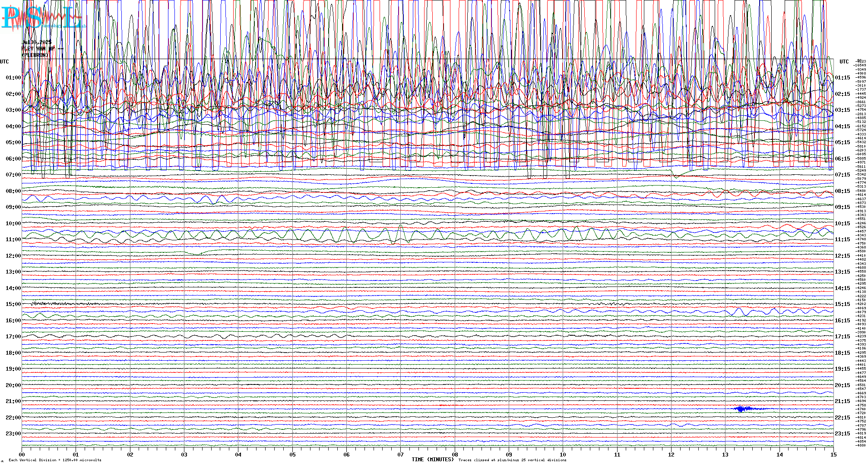The image size is (868, 466).
Task: Click the 21:15 end-time label
Action: [843, 402]
